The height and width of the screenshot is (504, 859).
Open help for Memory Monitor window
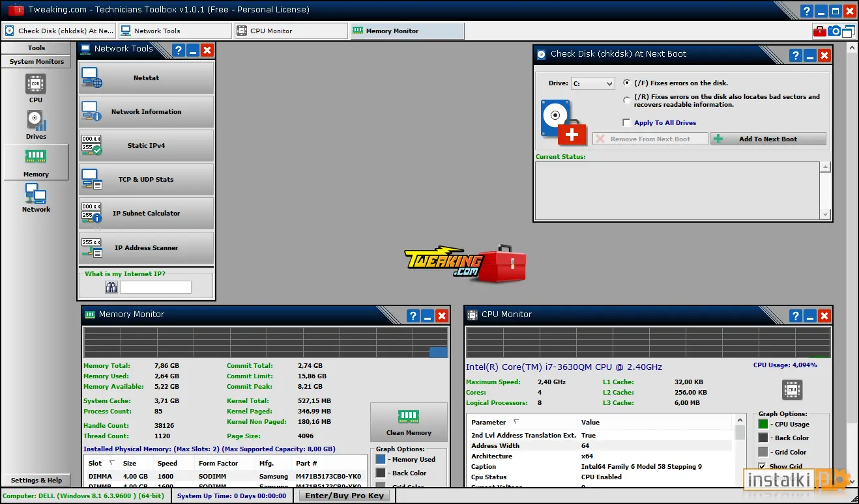coord(413,316)
